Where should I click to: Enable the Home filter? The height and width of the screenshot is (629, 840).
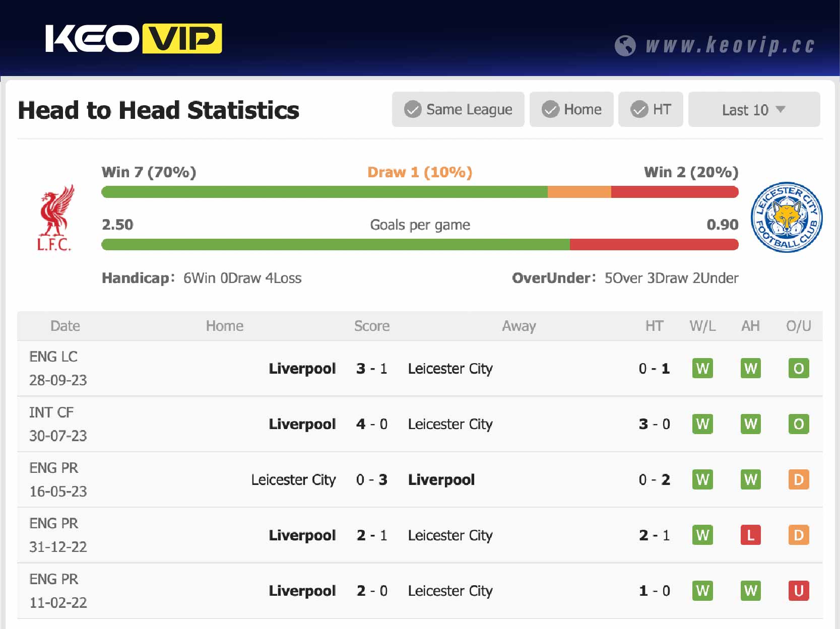pyautogui.click(x=571, y=109)
